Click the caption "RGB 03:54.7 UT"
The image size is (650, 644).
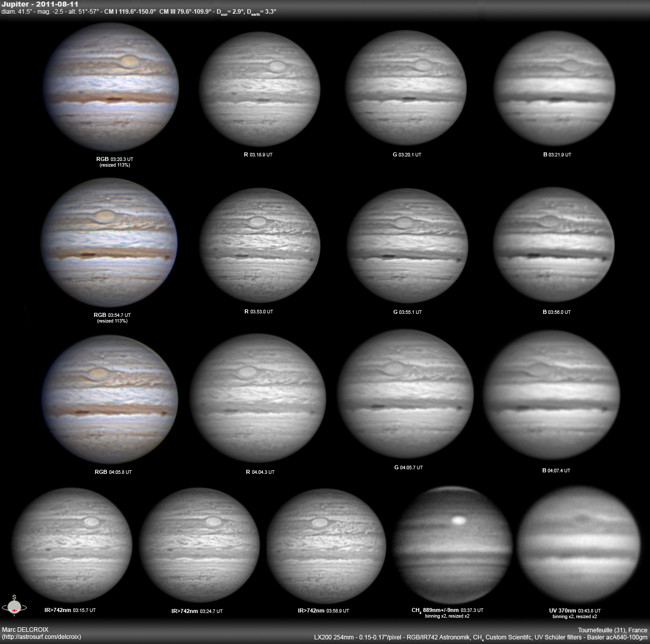[112, 315]
